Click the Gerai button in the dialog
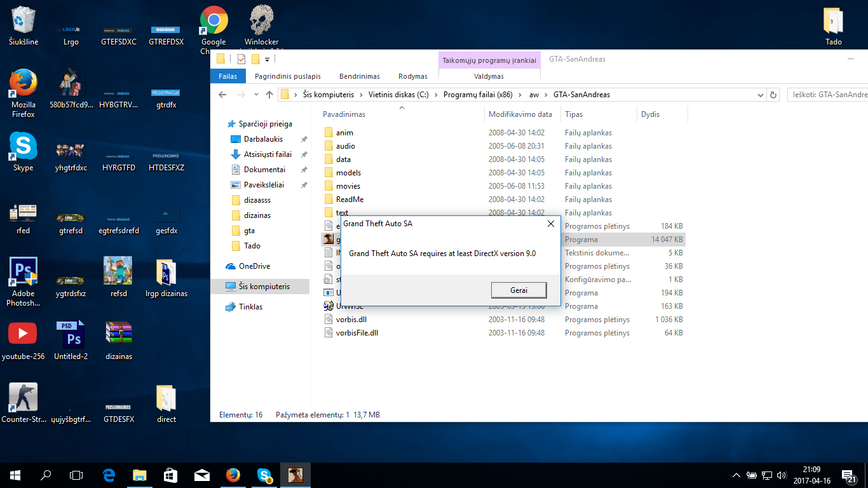This screenshot has height=488, width=868. [519, 290]
